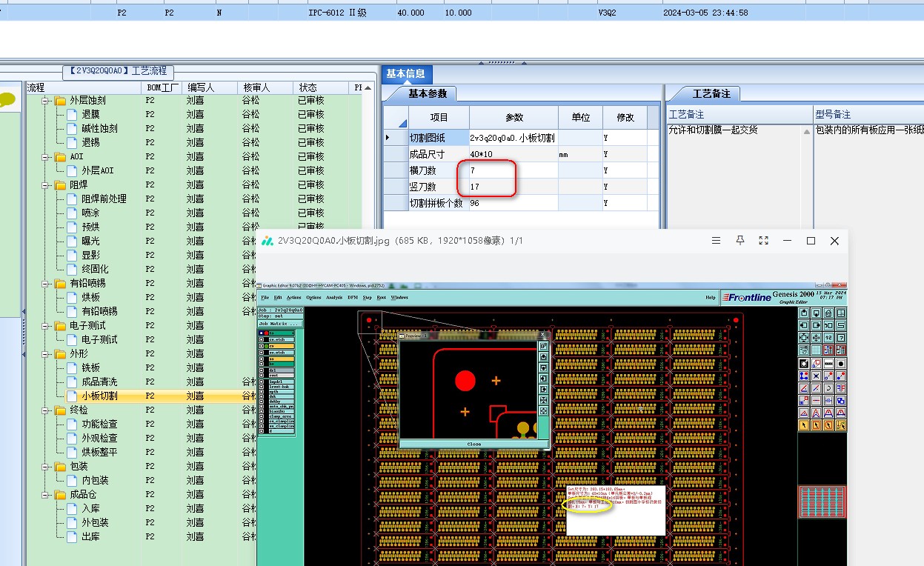The height and width of the screenshot is (566, 924).
Task: Click the 【2V3Q20Q0A0】工艺流程 panel tab
Action: 117,71
